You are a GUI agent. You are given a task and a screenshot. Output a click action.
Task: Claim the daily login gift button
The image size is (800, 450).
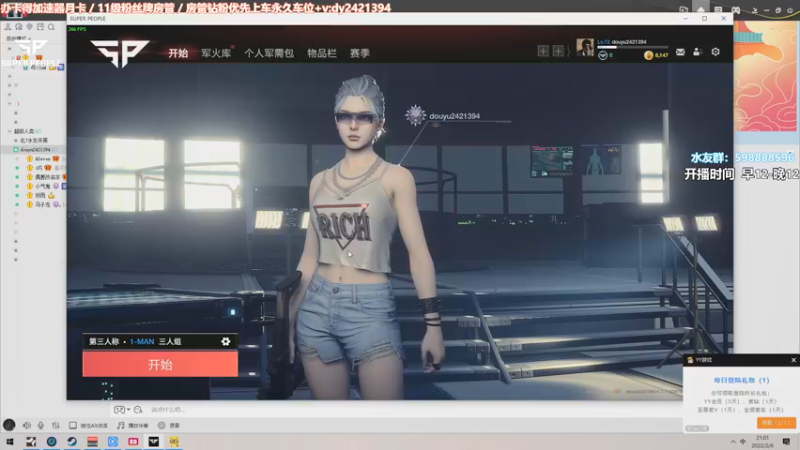pos(776,422)
